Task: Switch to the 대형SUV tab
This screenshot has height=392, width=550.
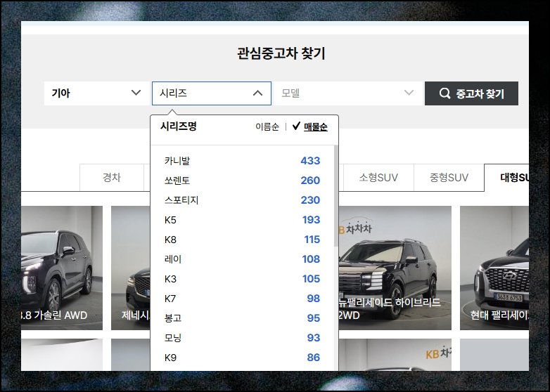Action: pyautogui.click(x=506, y=177)
